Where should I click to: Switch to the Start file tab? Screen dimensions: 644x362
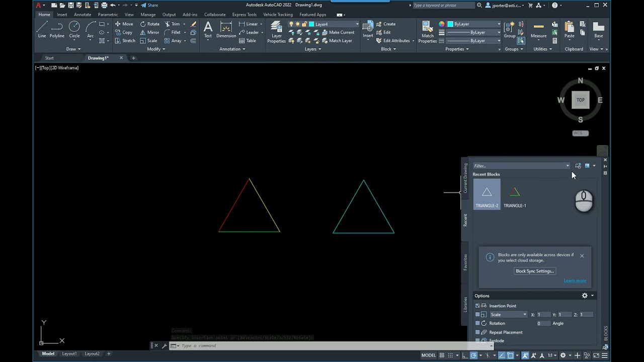pos(49,58)
